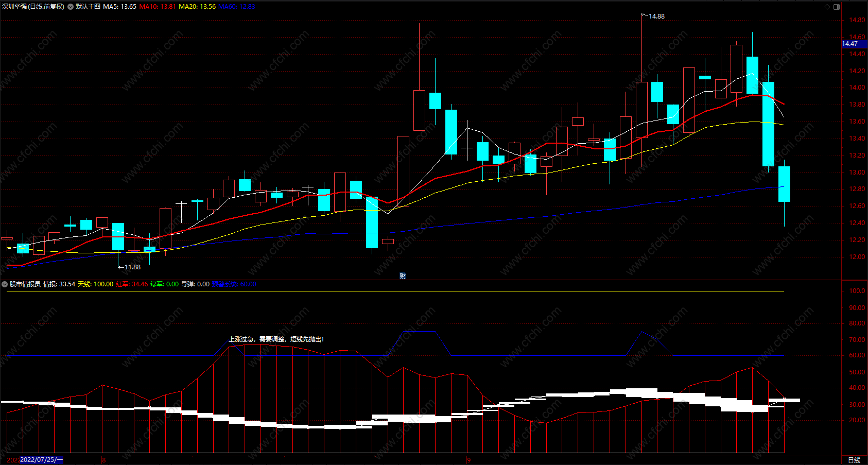The image size is (868, 465).
Task: Toggle the side panel icon at top right
Action: pyautogui.click(x=837, y=7)
